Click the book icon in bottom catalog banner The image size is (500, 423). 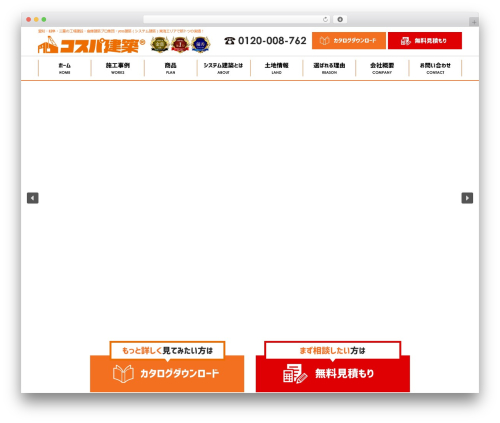click(x=123, y=374)
